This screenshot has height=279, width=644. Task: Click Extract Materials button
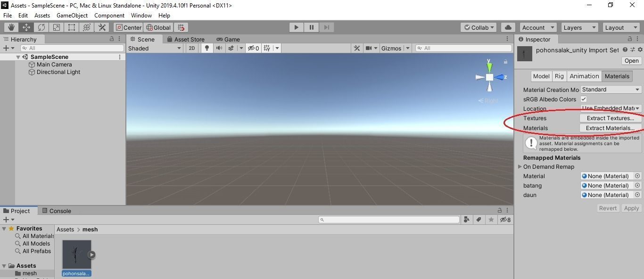pos(611,128)
